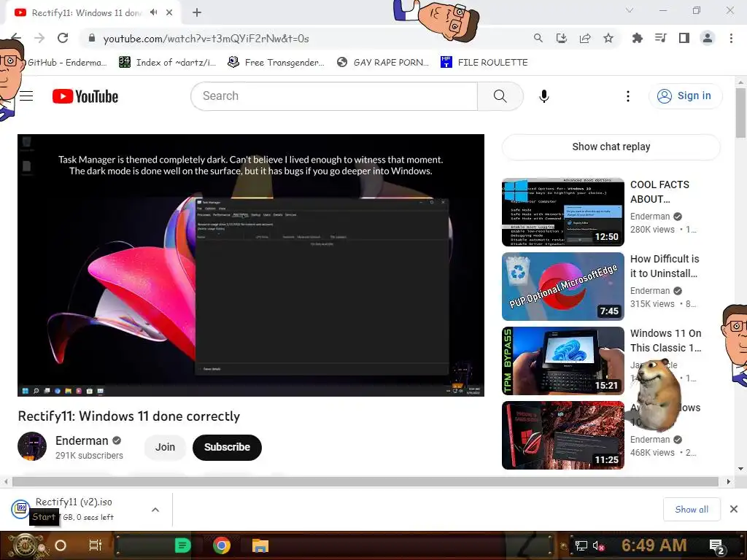Screen dimensions: 747x560
Task: Open 'Windows 11 On This Classic' title
Action: pyautogui.click(x=666, y=341)
